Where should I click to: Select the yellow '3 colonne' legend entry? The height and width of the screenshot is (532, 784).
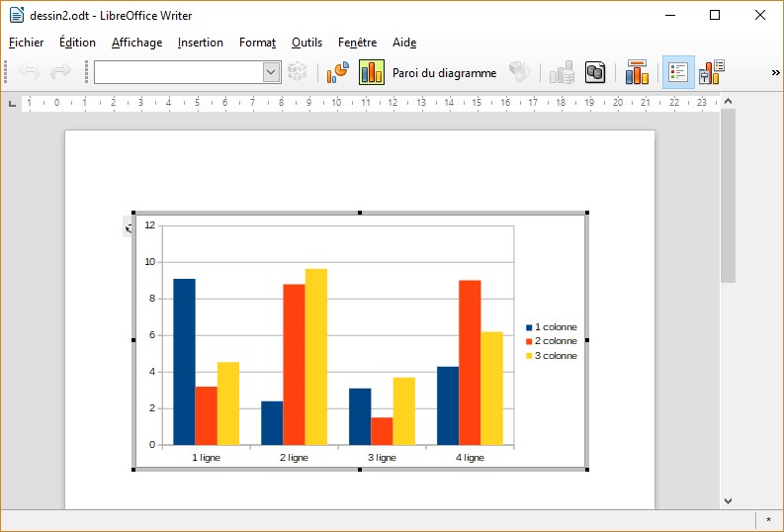(555, 355)
